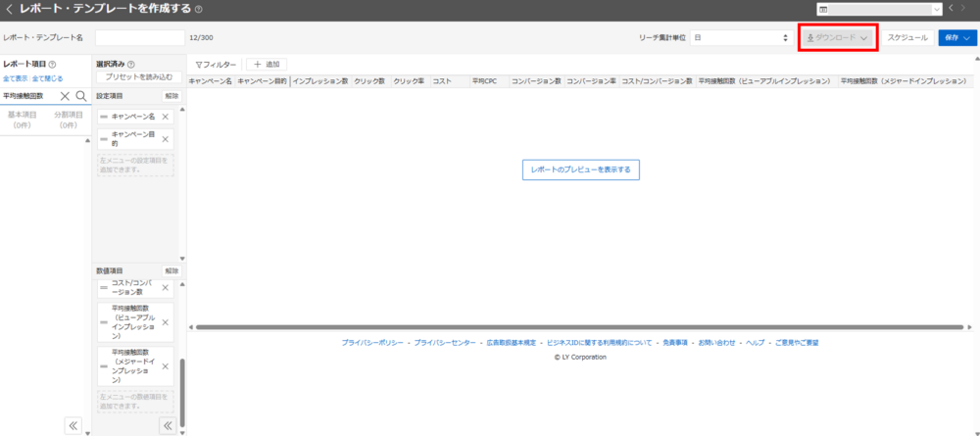The width and height of the screenshot is (980, 436).
Task: Click the スケジュール button
Action: point(906,37)
